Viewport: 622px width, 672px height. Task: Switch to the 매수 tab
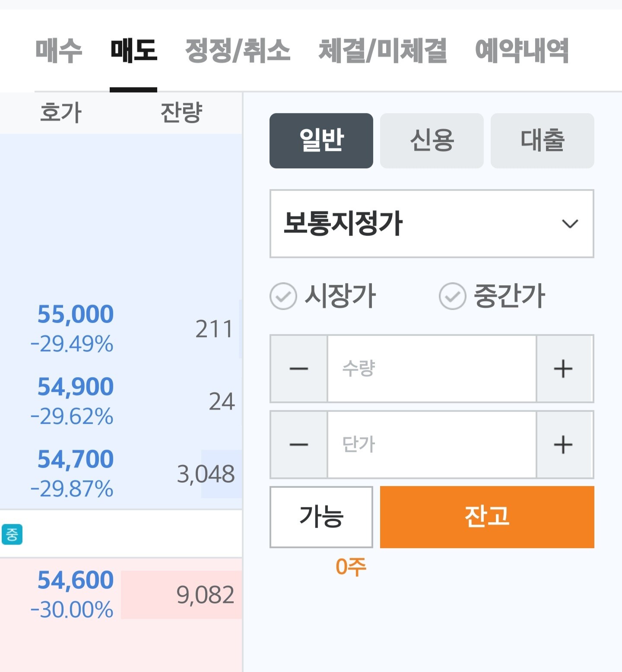59,51
